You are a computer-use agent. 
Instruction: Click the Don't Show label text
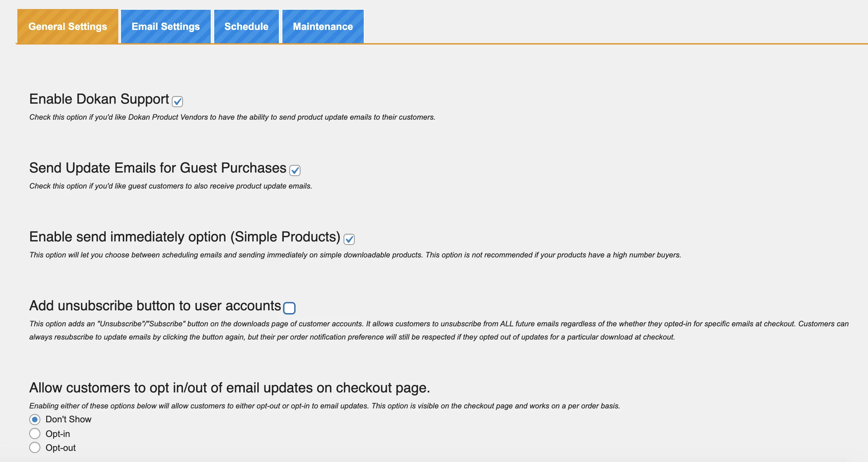pos(68,419)
